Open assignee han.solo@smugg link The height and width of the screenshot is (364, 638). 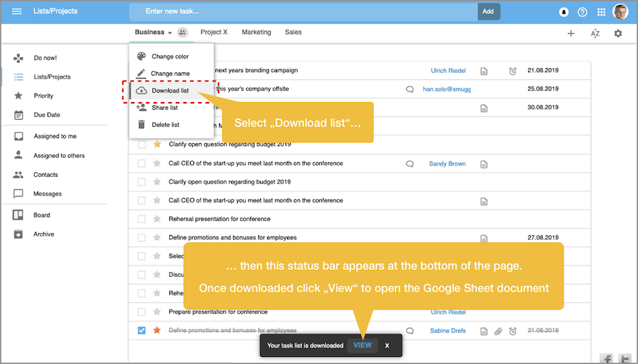(447, 89)
